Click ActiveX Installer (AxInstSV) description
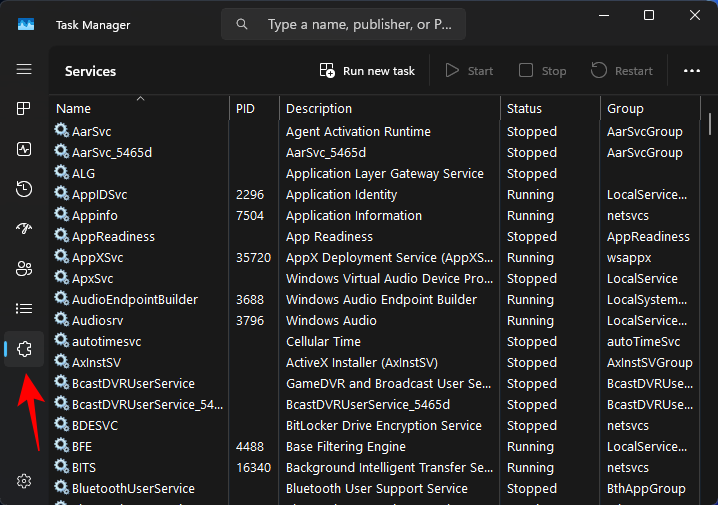This screenshot has height=505, width=718. point(362,363)
